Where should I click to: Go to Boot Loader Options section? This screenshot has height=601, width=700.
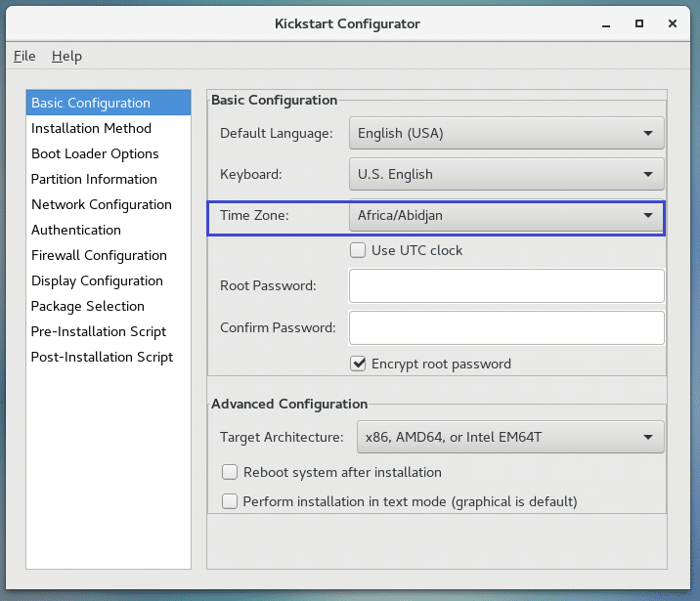click(x=95, y=153)
